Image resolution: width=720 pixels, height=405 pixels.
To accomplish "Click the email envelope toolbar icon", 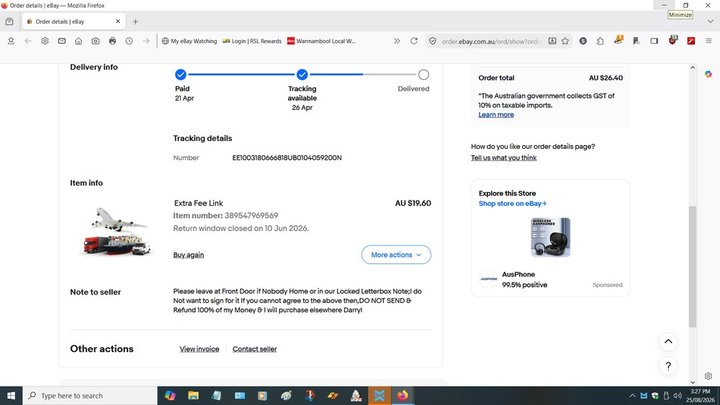I will pos(62,41).
